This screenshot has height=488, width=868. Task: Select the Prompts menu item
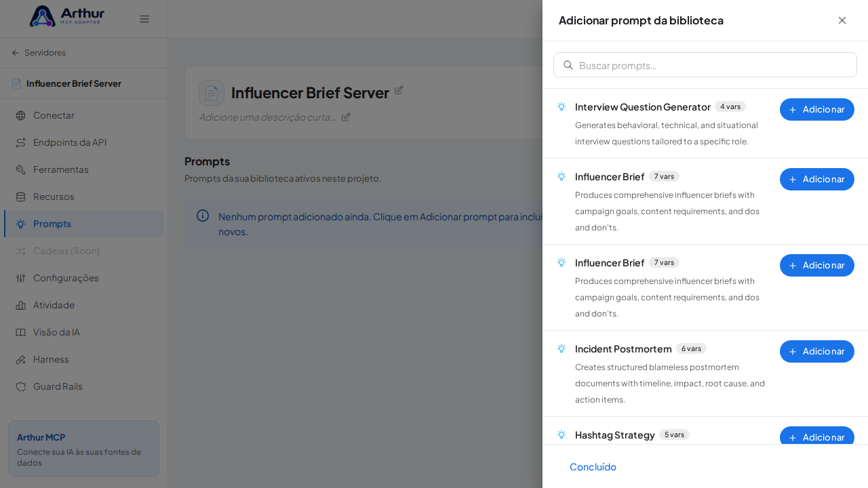pyautogui.click(x=83, y=224)
